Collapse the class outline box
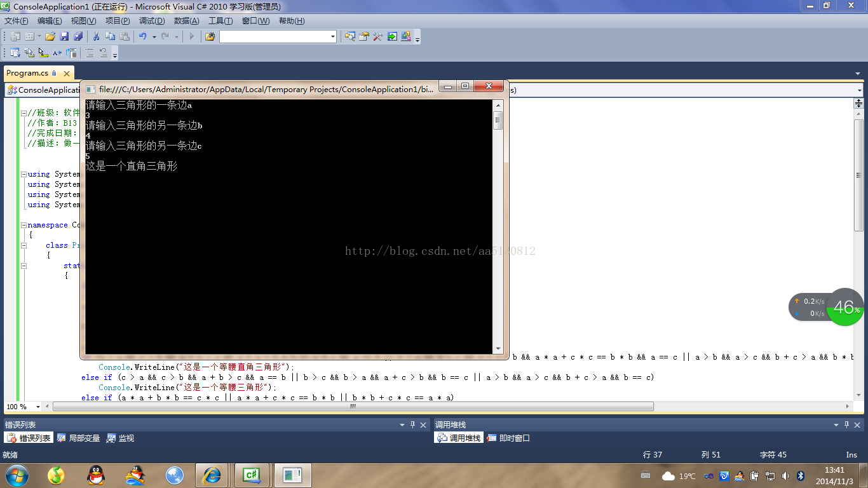The height and width of the screenshot is (488, 868). (24, 245)
